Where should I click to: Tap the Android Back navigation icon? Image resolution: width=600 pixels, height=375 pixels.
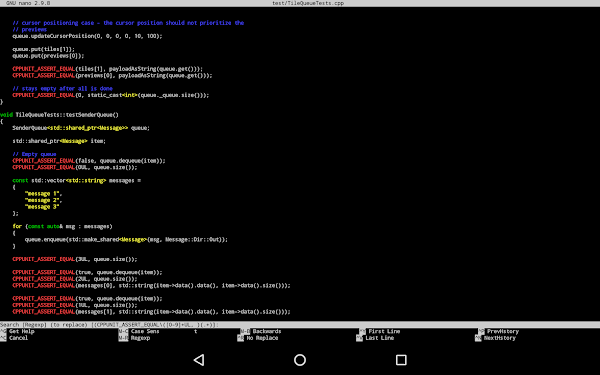[x=199, y=360]
